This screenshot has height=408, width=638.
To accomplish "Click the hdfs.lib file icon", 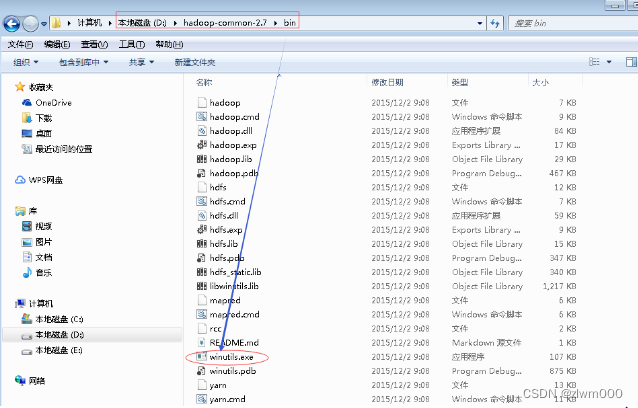I will point(202,244).
